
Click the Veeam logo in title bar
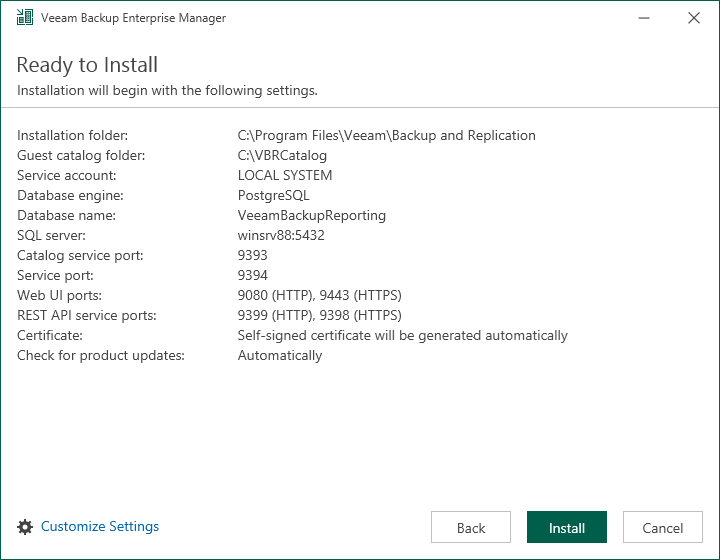(x=25, y=18)
